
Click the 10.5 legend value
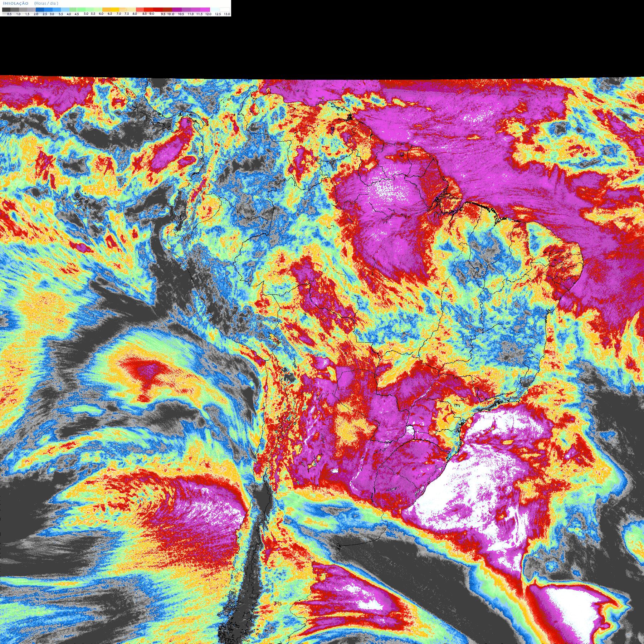click(x=181, y=14)
